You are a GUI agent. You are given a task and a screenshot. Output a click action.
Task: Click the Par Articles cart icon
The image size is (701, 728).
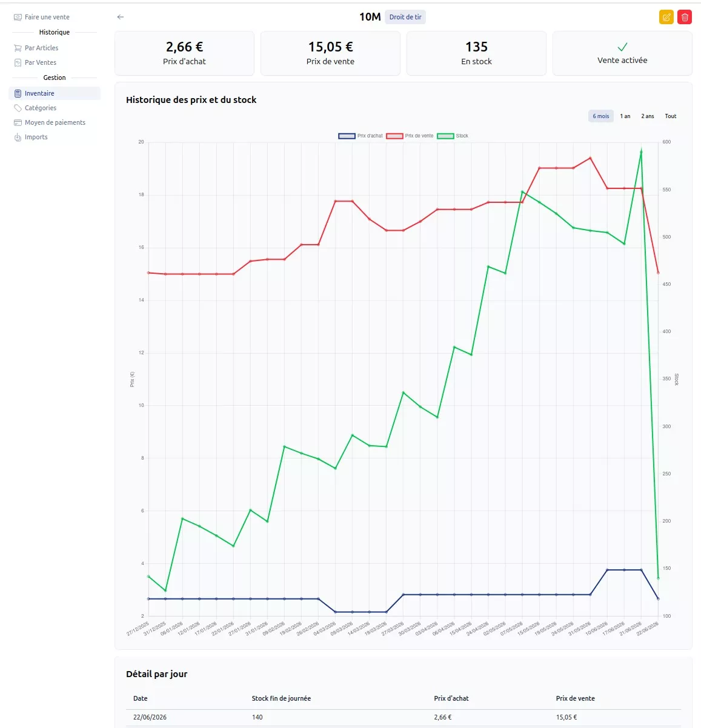18,48
